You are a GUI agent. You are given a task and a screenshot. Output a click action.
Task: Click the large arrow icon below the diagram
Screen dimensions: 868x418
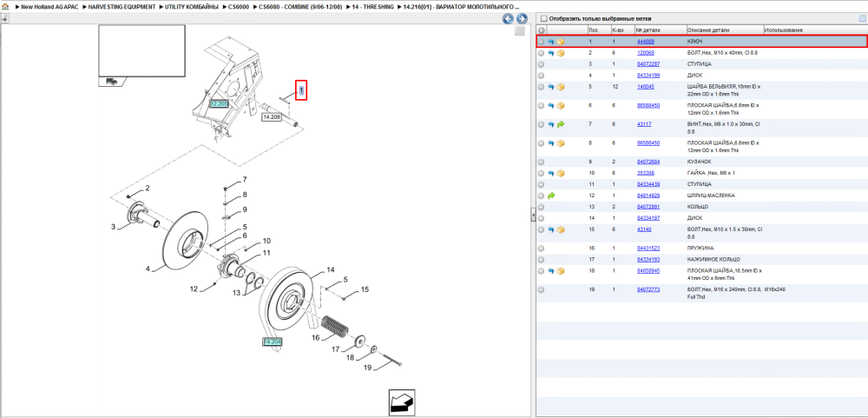402,402
